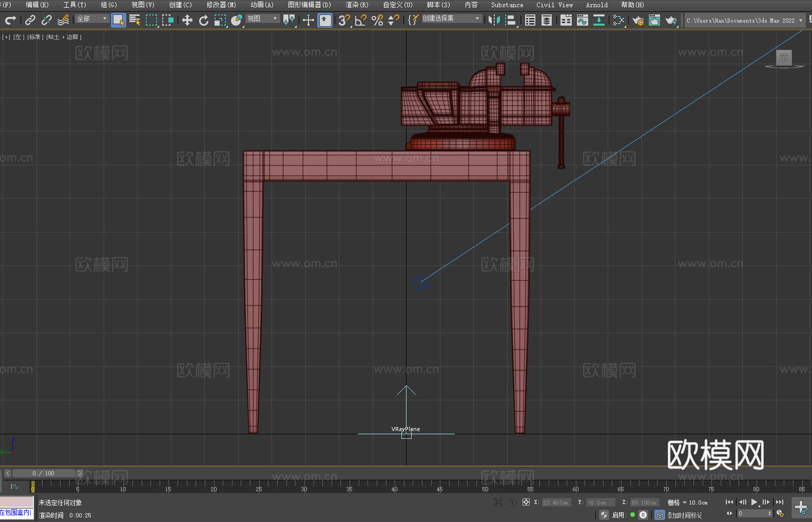The height and width of the screenshot is (522, 812).
Task: Toggle the Scene Explorer icon
Action: coord(530,20)
